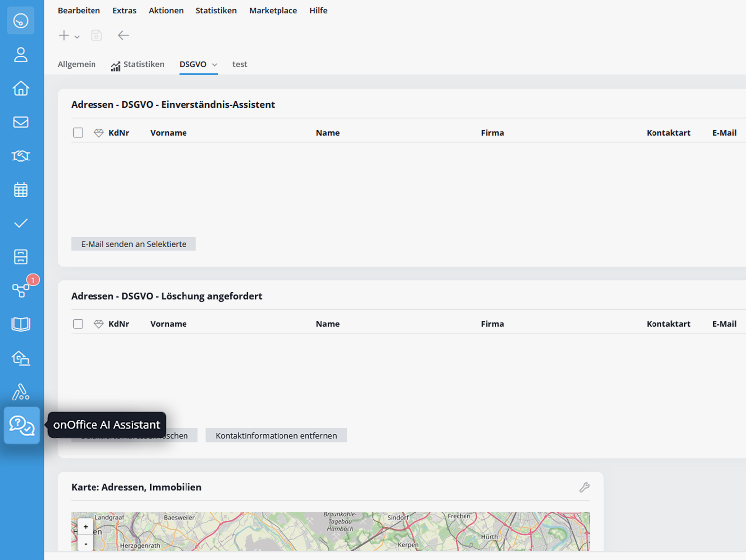
Task: Open the process workflow icon with the badge
Action: 21,290
